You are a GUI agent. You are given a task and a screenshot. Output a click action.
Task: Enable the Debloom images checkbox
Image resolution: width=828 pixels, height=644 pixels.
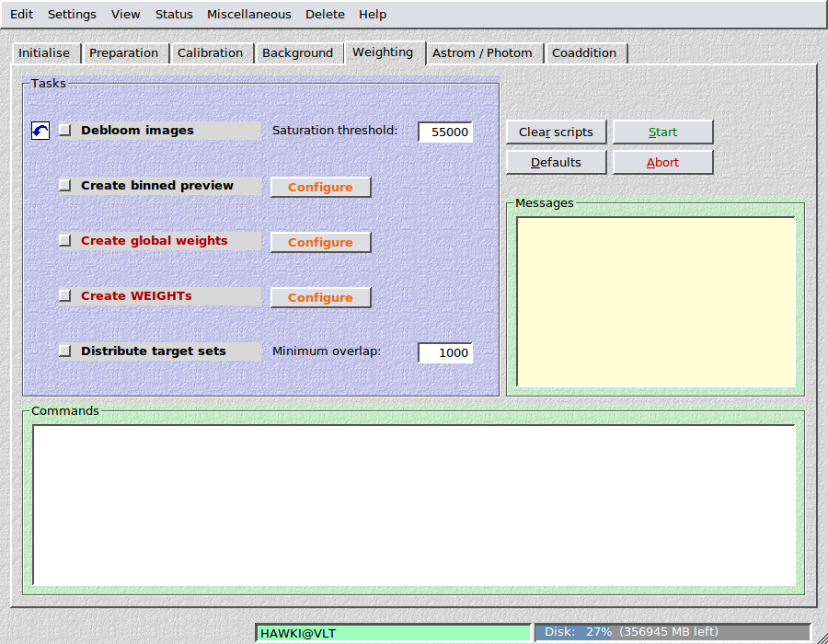[65, 131]
